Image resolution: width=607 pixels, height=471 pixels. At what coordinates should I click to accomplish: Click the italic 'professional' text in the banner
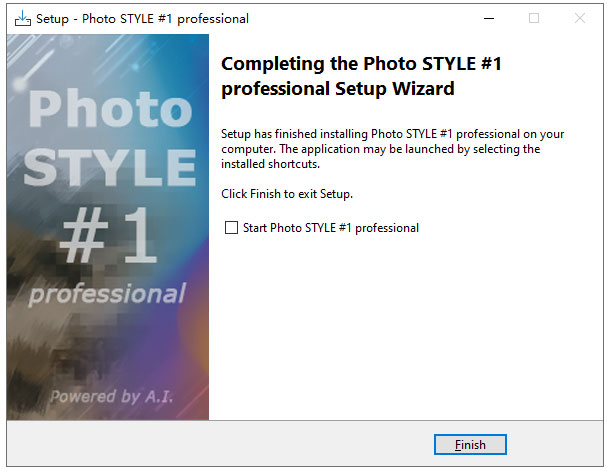pyautogui.click(x=107, y=294)
